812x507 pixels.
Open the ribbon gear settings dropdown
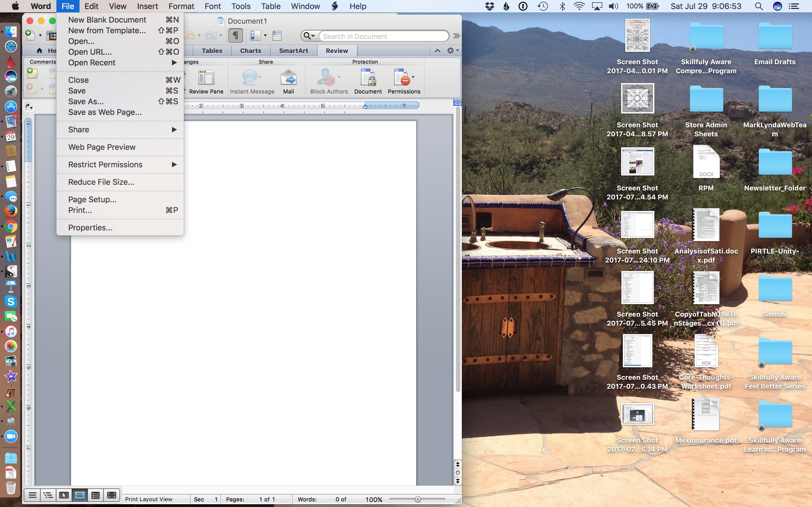coord(452,51)
